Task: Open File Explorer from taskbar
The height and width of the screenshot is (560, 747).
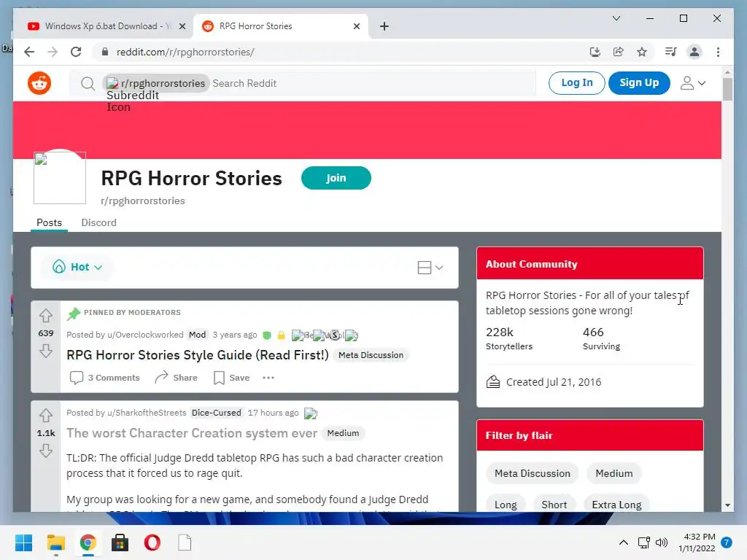Action: (55, 542)
